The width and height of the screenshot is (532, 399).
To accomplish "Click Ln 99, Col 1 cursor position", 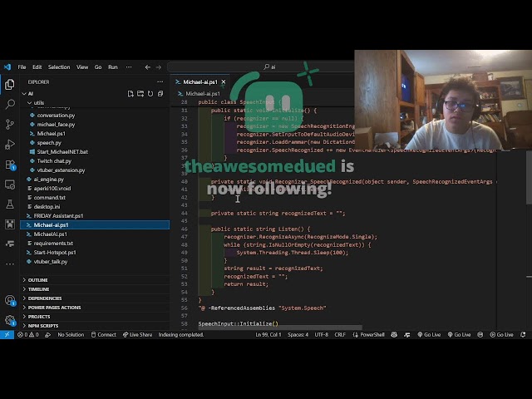I will (268, 334).
